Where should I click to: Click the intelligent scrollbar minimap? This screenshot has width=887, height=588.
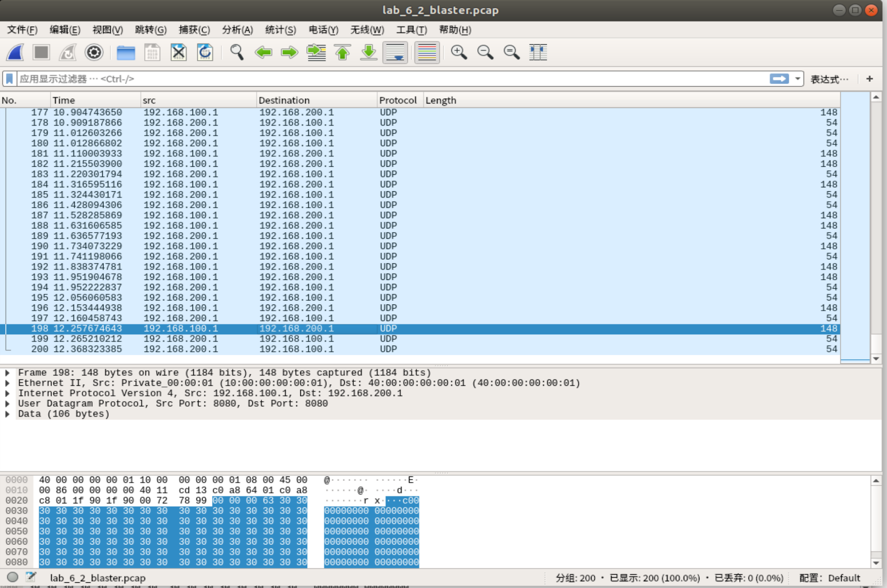click(x=855, y=228)
